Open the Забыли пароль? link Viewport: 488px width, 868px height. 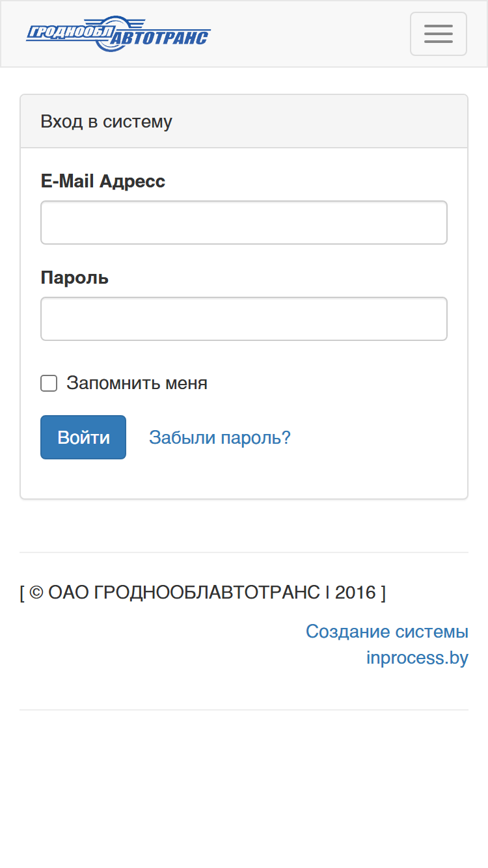pyautogui.click(x=219, y=437)
